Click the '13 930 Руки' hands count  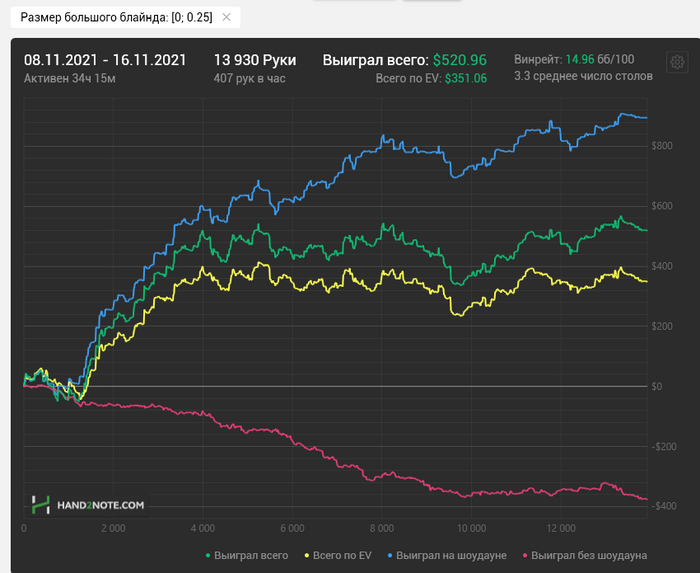click(255, 60)
